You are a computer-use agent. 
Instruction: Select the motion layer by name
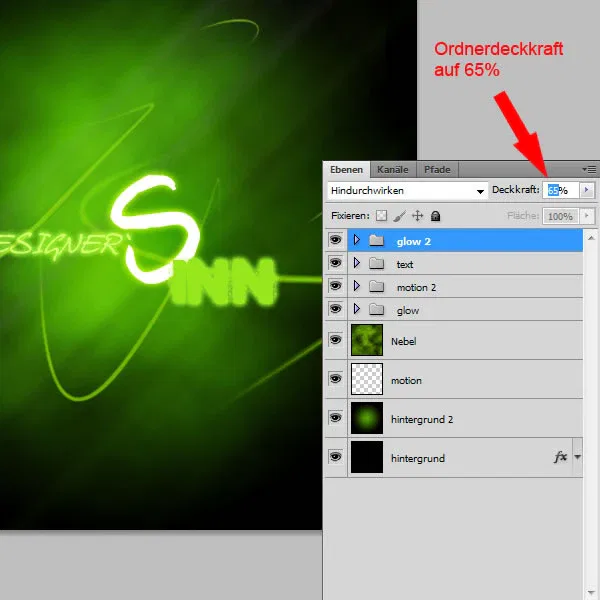pyautogui.click(x=406, y=380)
